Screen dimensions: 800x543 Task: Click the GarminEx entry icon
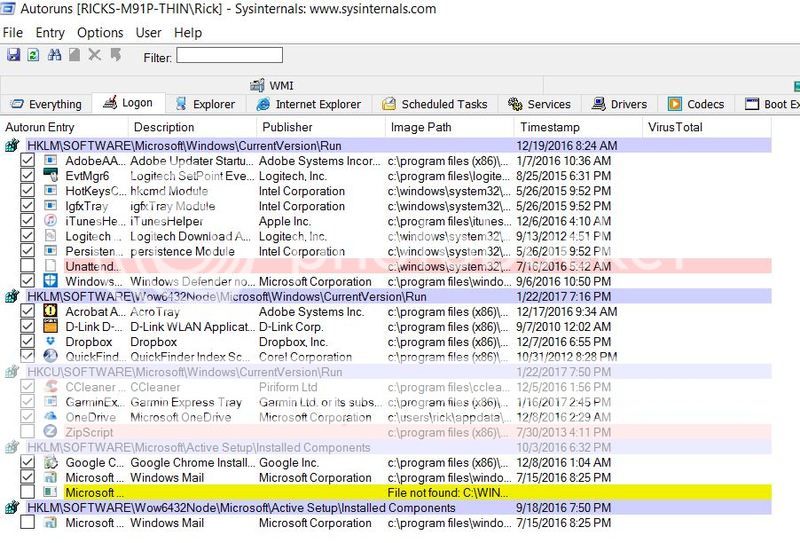pyautogui.click(x=51, y=402)
